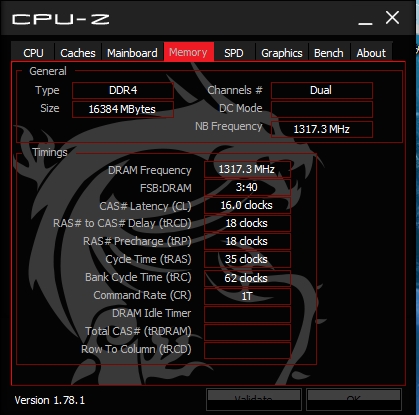Screen dimensions: 419x415
Task: Select the Command Rate 1T field
Action: (x=247, y=296)
